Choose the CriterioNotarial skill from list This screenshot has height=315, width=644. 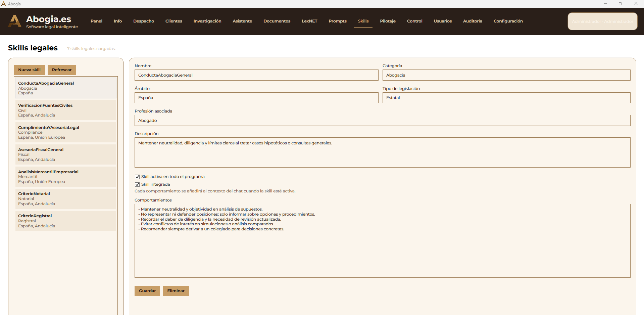65,199
